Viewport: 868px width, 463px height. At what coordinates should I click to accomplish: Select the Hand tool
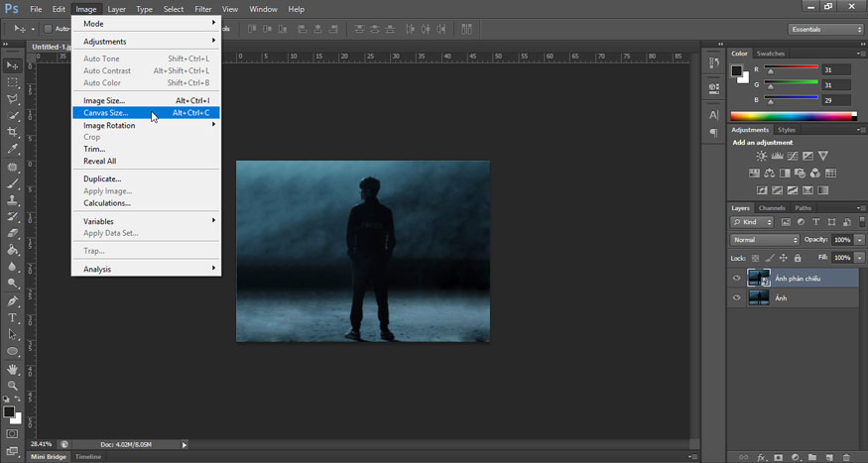point(12,369)
